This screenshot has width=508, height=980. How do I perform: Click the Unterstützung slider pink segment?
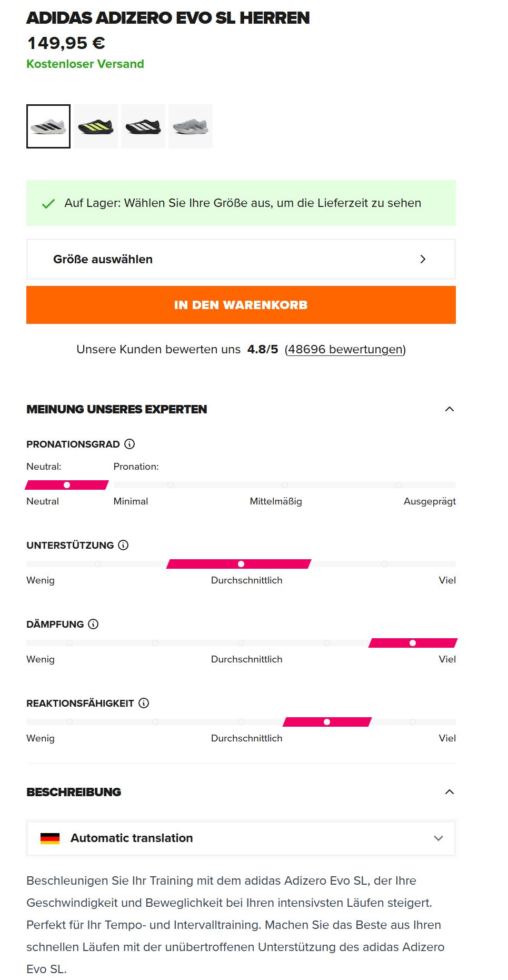pos(241,564)
